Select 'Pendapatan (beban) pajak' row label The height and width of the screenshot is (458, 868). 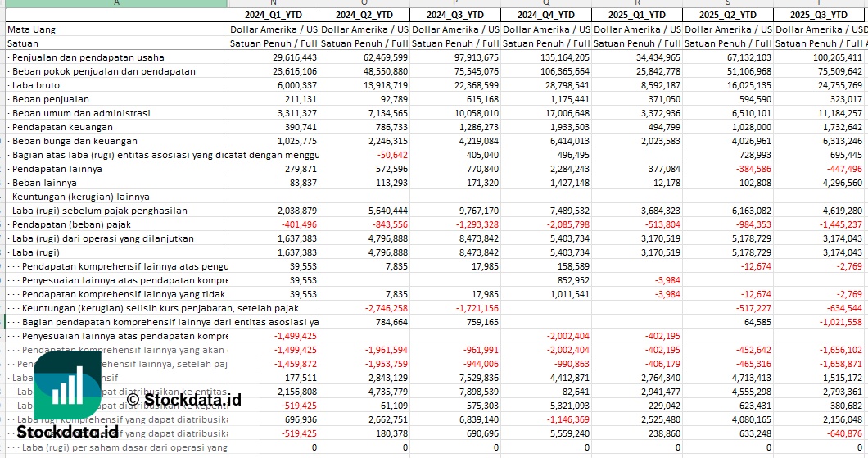71,224
